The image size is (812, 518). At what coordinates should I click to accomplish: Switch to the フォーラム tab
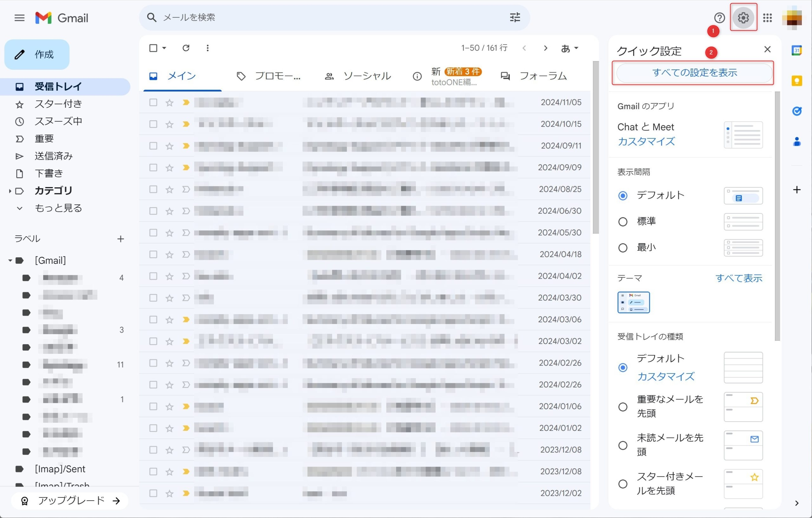coord(534,76)
